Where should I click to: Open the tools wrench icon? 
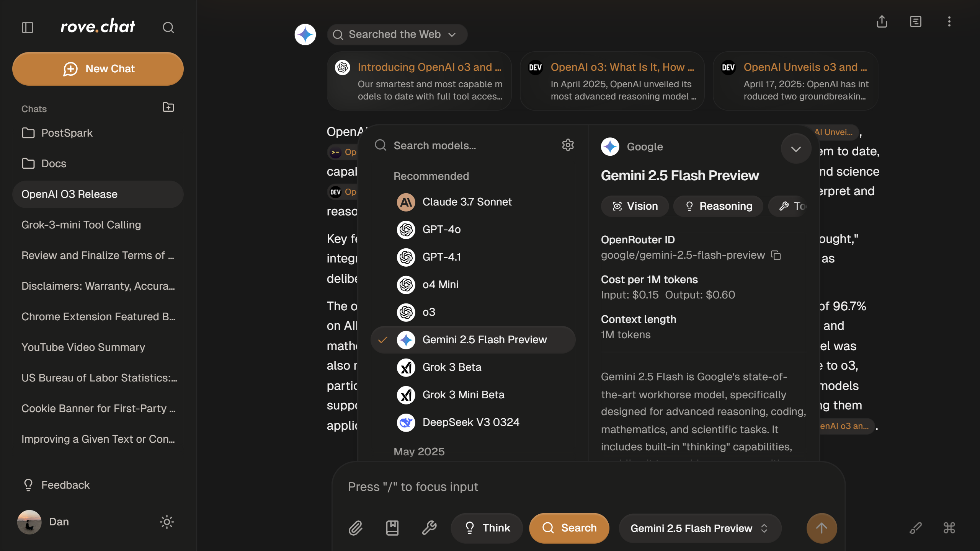(429, 528)
